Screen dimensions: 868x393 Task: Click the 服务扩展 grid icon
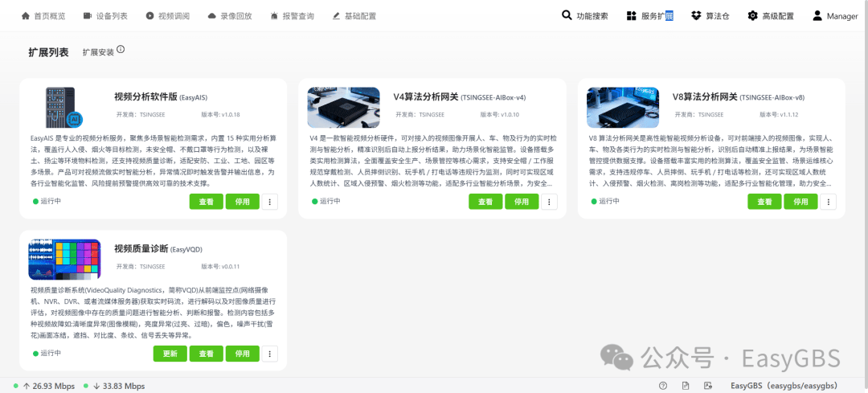click(x=631, y=16)
